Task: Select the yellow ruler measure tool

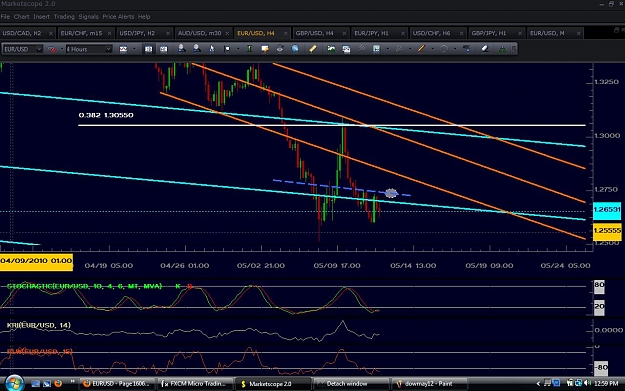Action: pyautogui.click(x=313, y=49)
